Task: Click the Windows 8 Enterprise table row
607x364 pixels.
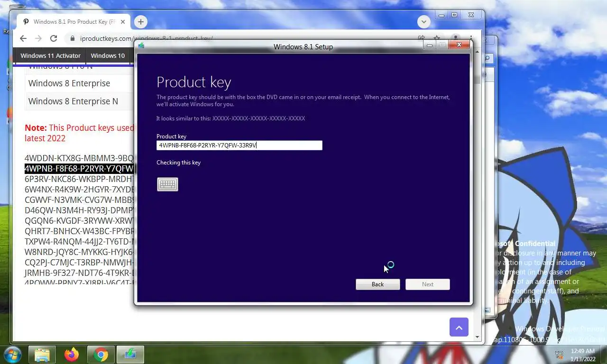Action: click(79, 83)
